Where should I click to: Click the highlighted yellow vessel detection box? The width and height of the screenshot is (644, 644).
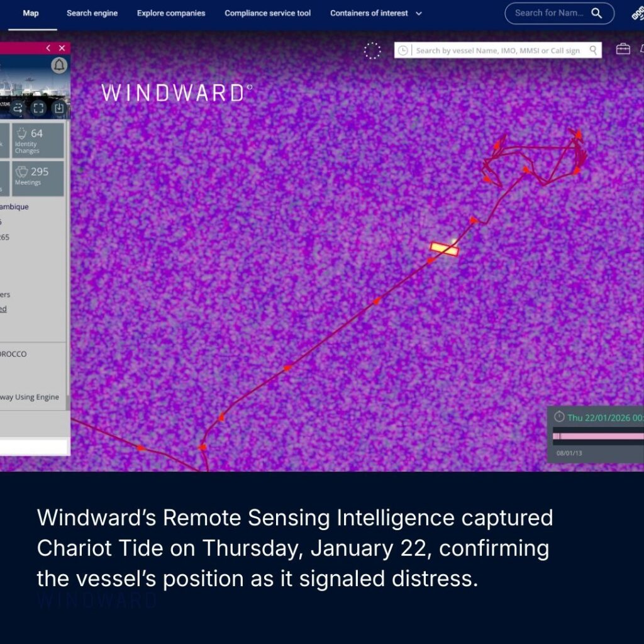point(444,248)
